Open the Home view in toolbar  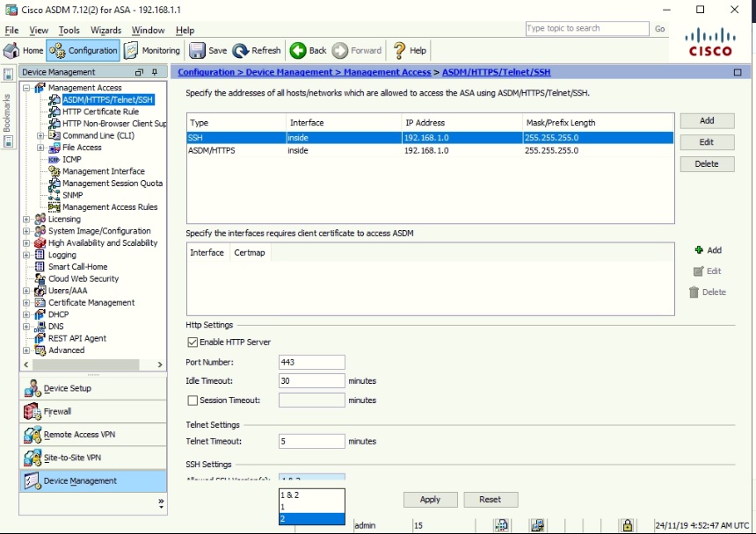pos(23,51)
